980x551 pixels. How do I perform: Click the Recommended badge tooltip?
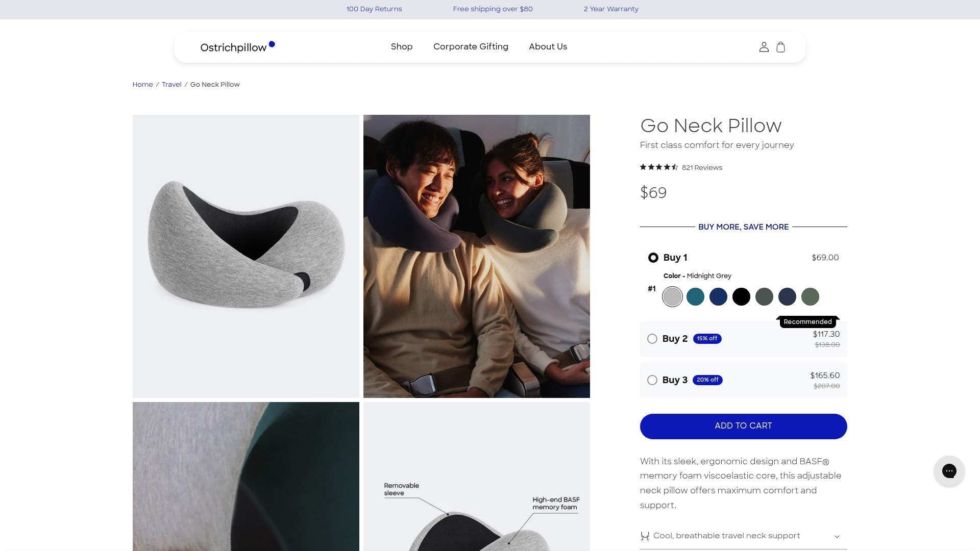(x=807, y=321)
